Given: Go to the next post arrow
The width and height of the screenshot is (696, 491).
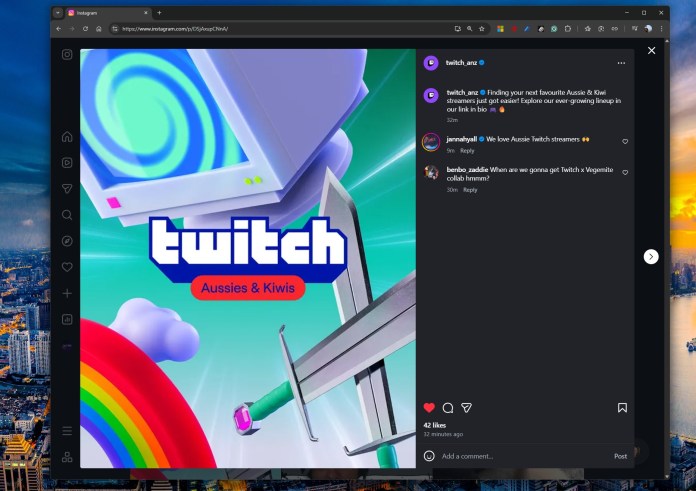Looking at the screenshot, I should 651,257.
